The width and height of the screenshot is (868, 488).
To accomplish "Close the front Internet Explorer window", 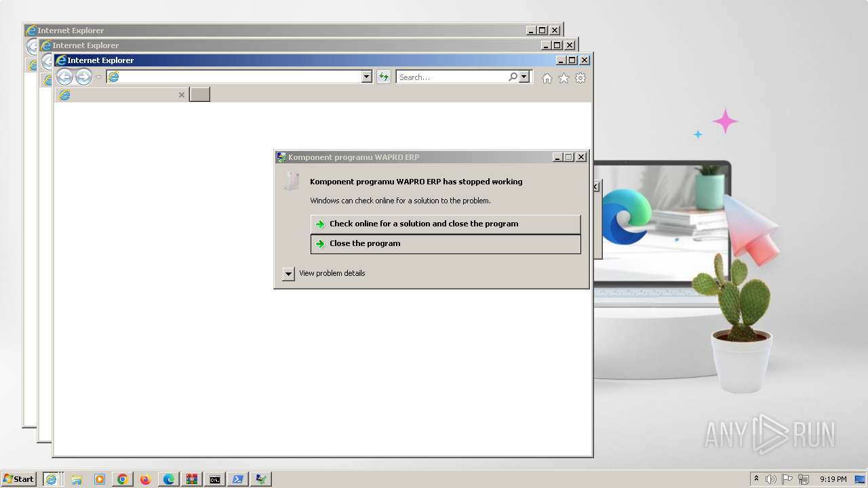I will click(x=585, y=60).
